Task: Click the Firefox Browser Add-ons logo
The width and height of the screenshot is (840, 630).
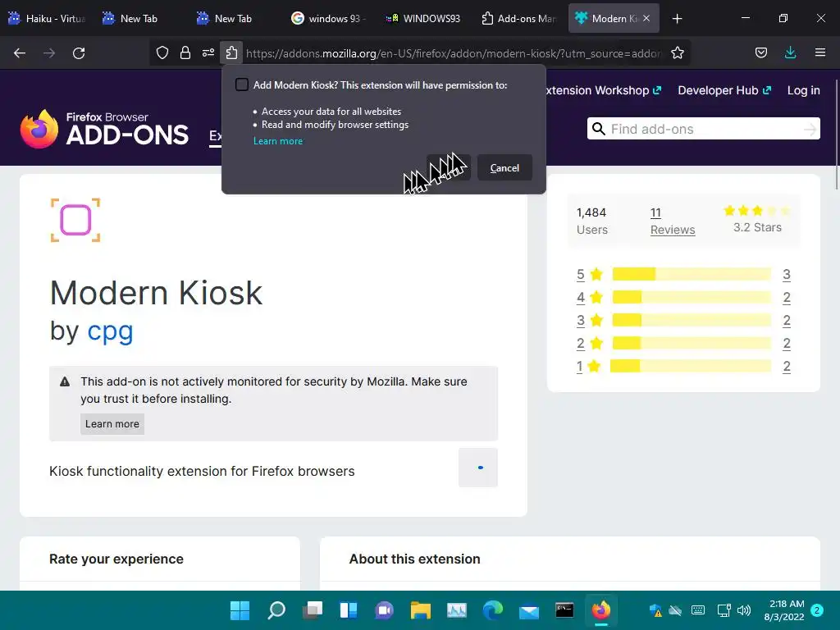Action: coord(104,129)
